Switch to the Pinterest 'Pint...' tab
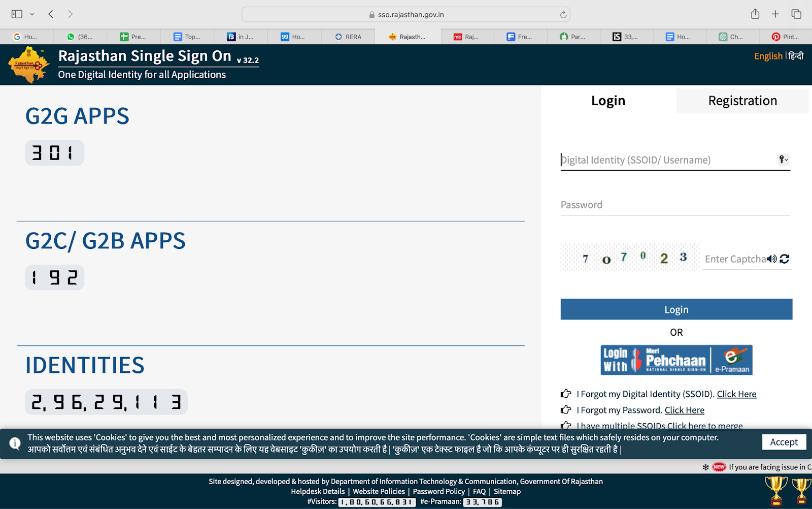 point(786,37)
